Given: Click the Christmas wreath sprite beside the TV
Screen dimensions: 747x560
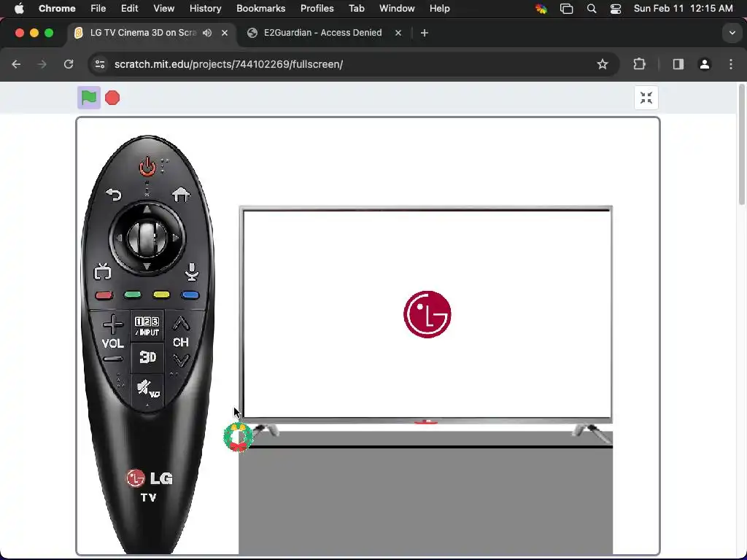Looking at the screenshot, I should tap(239, 437).
